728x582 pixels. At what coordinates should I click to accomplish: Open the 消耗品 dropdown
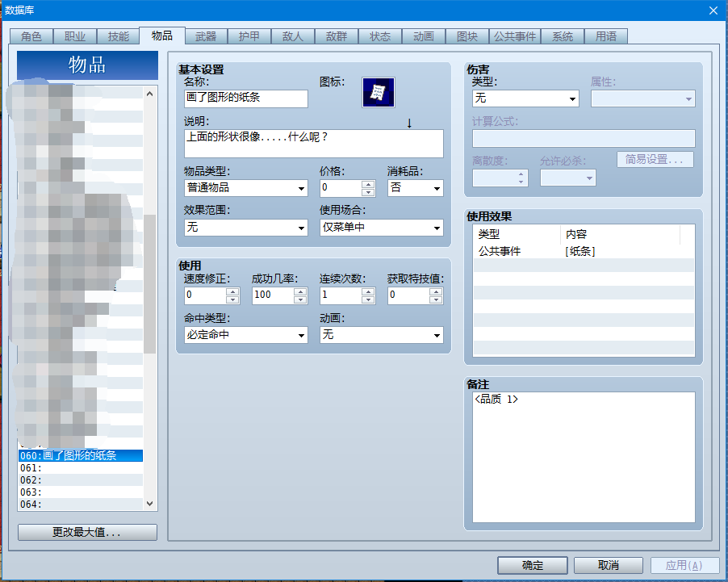[x=416, y=188]
